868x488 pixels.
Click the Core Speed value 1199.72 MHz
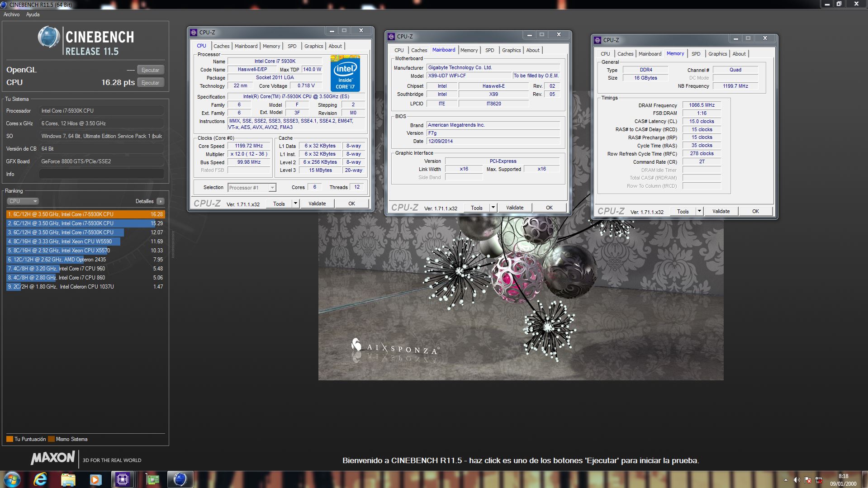[249, 146]
